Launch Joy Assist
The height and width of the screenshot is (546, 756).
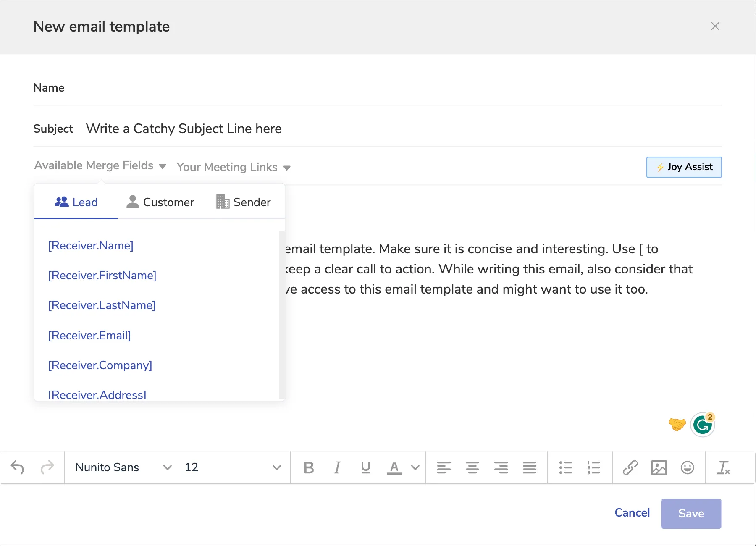click(684, 167)
